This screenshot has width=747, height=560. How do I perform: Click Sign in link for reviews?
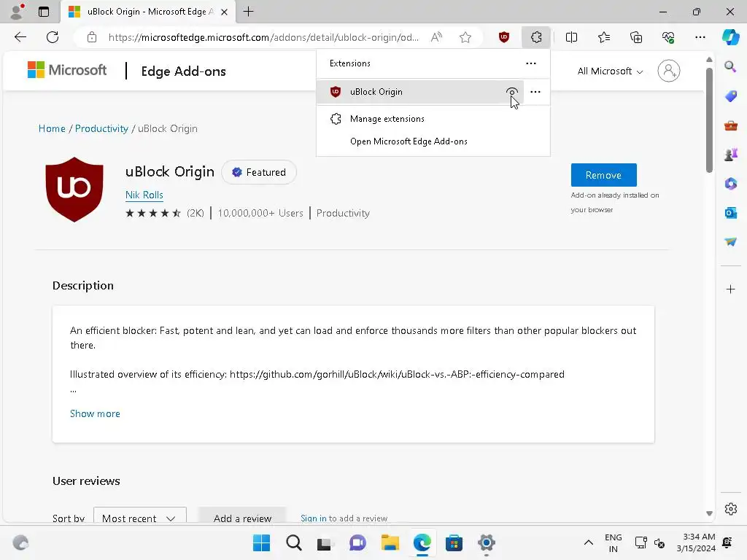click(x=314, y=518)
